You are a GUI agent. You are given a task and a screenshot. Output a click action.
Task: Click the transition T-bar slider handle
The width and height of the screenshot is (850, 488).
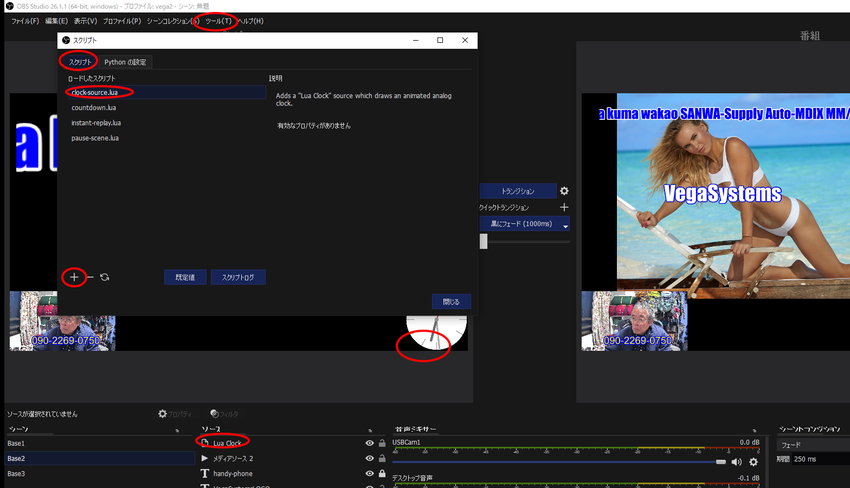(x=484, y=241)
